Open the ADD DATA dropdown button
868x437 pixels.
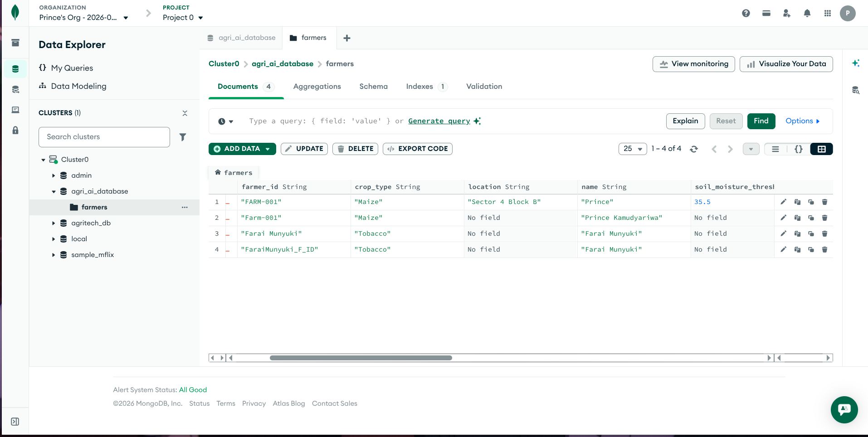[x=242, y=149]
